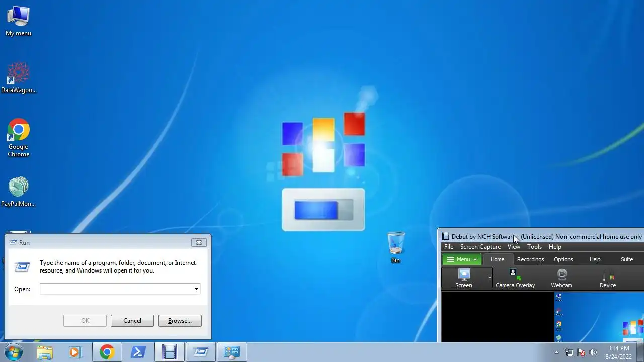Close the Run dialog
The image size is (644, 362).
[x=199, y=242]
